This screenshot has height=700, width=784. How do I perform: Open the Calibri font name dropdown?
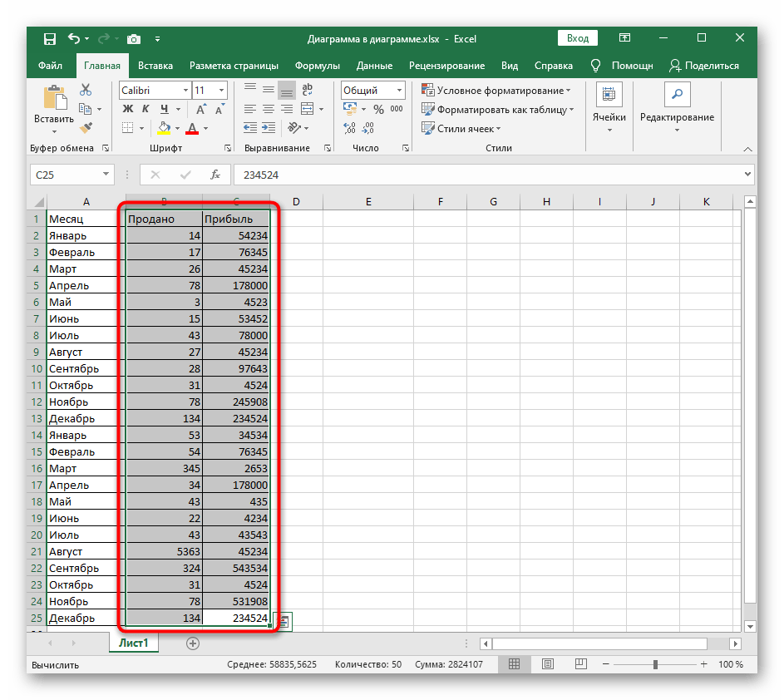tap(186, 91)
